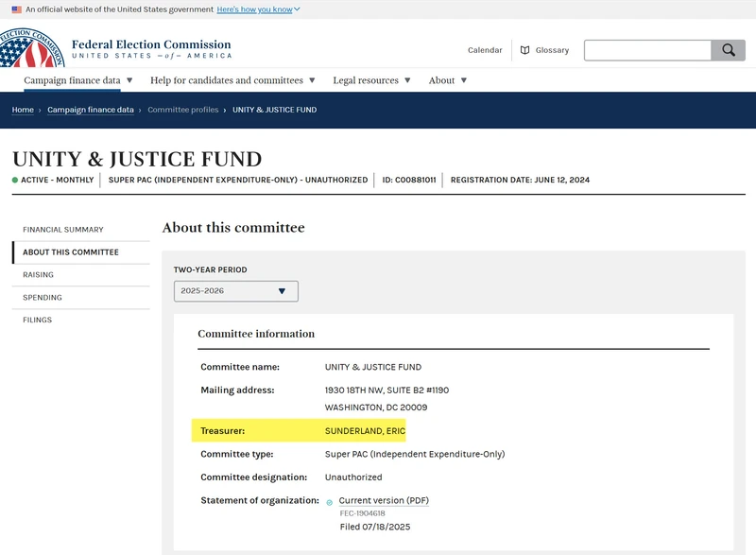Viewport: 756px width, 555px height.
Task: Click the About this committee heading
Action: (233, 228)
